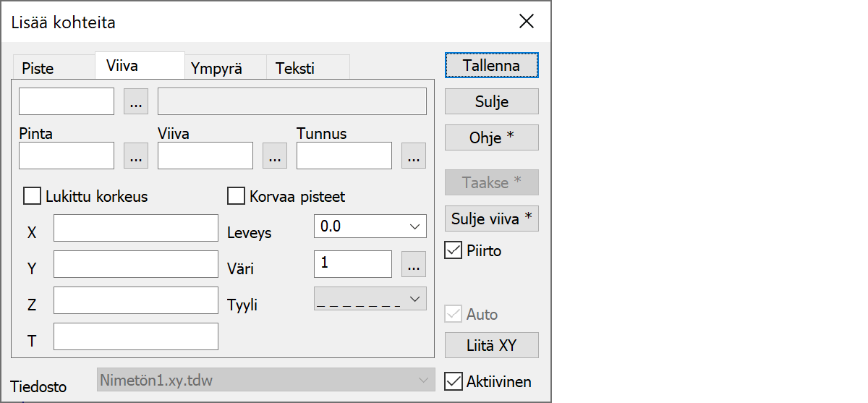Image resolution: width=868 pixels, height=403 pixels.
Task: Uncheck the Piirto checkbox
Action: tap(454, 251)
